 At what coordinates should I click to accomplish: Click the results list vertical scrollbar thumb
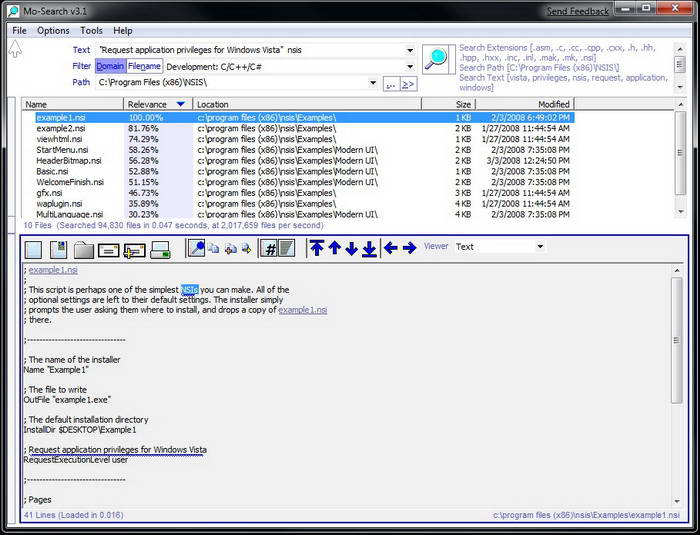(x=680, y=153)
